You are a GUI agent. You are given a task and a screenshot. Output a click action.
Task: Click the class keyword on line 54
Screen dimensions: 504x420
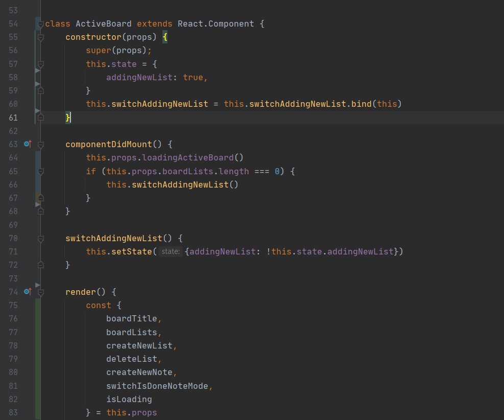58,24
